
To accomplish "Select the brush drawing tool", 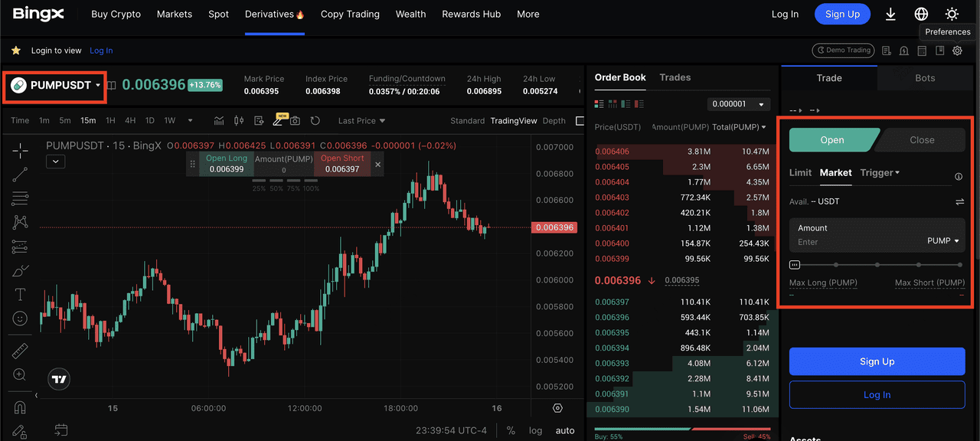I will [x=20, y=270].
